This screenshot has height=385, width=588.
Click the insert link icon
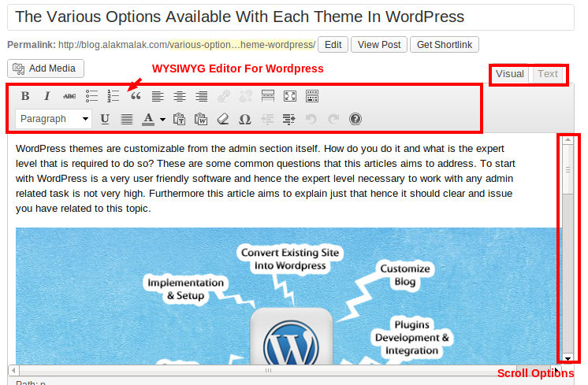(x=224, y=96)
